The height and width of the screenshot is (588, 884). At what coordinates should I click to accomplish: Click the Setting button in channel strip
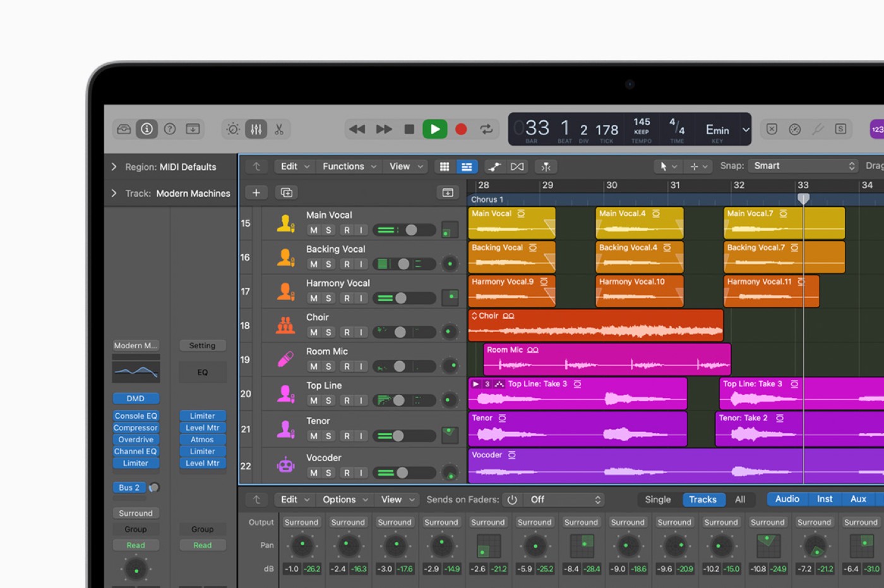[202, 346]
